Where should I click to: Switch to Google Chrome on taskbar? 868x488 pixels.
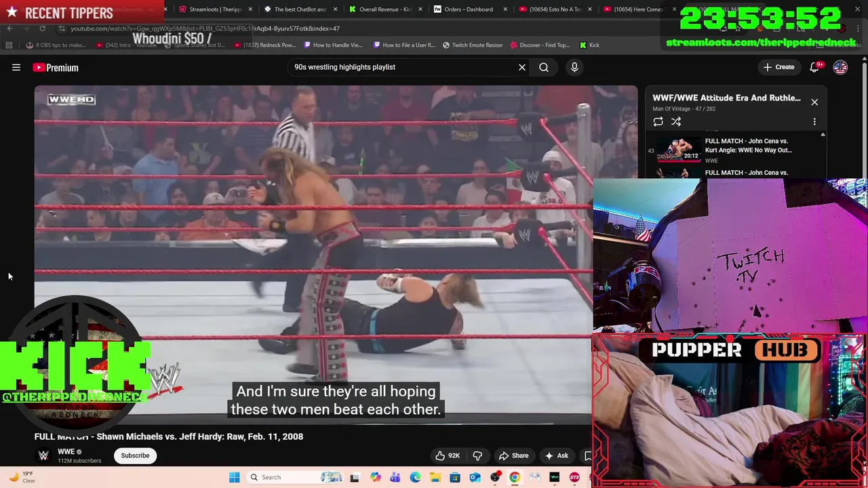[515, 477]
